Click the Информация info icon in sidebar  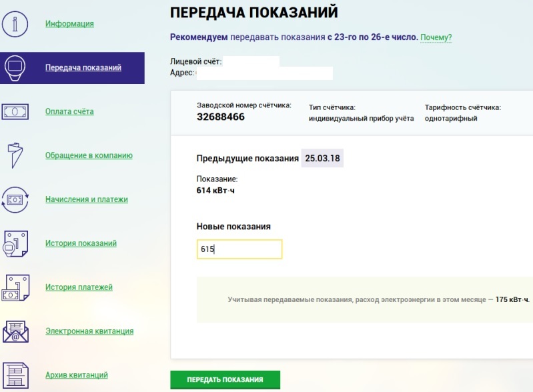click(x=16, y=24)
